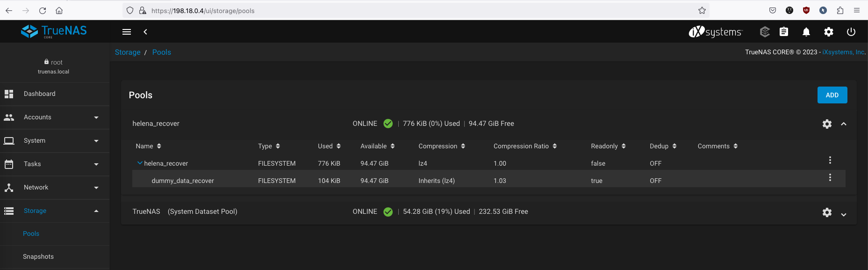Click the TrueNAS logo
Viewport: 868px width, 270px height.
point(54,31)
